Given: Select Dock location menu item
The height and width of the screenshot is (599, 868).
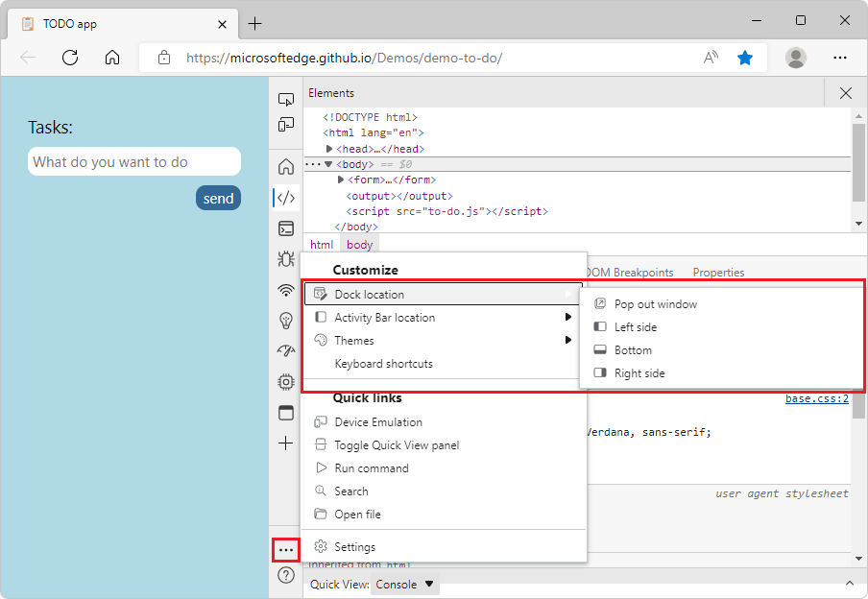Looking at the screenshot, I should [x=442, y=294].
